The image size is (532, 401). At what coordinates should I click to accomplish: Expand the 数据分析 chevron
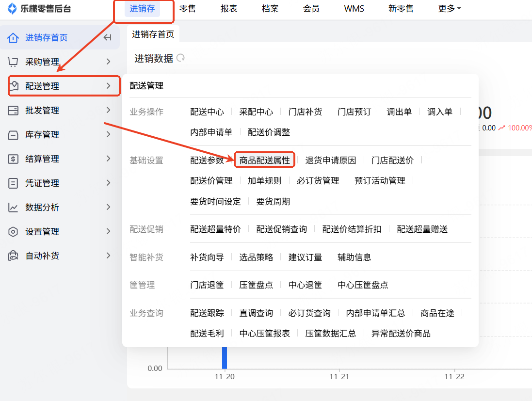[x=108, y=207]
